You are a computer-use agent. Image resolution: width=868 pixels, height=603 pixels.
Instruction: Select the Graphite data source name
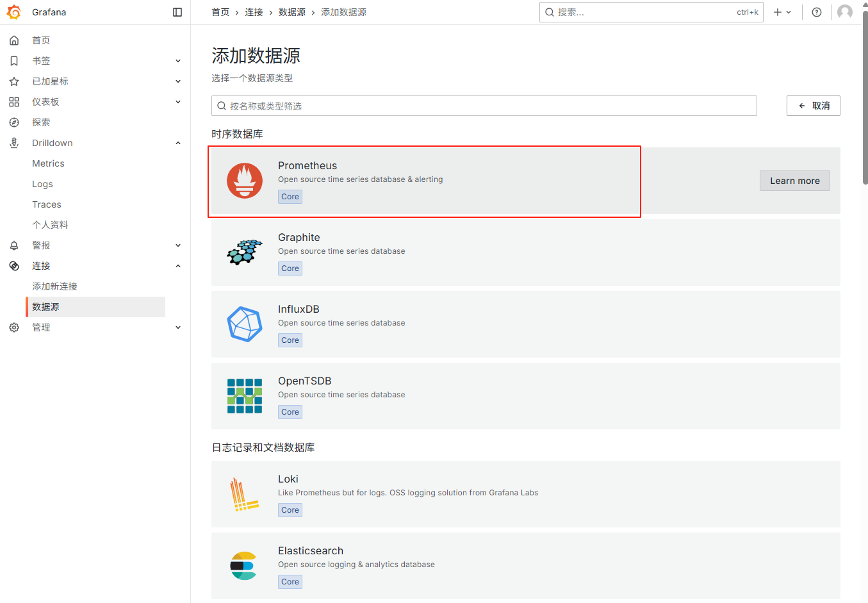[x=299, y=237]
